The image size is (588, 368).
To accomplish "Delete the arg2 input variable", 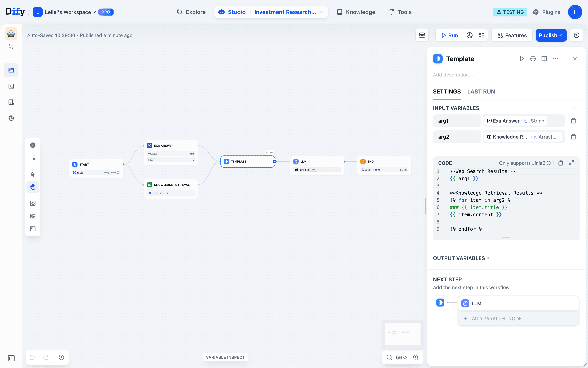I will tap(573, 137).
